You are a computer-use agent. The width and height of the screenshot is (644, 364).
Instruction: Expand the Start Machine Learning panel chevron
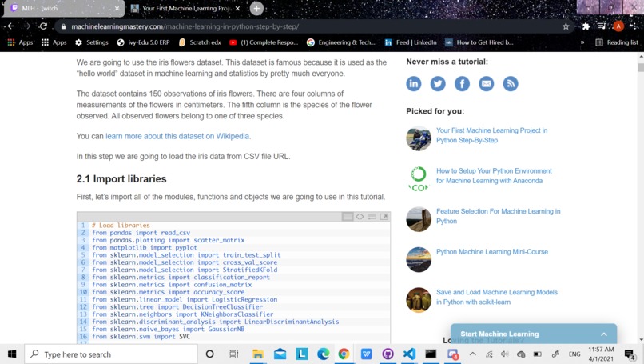click(x=604, y=334)
